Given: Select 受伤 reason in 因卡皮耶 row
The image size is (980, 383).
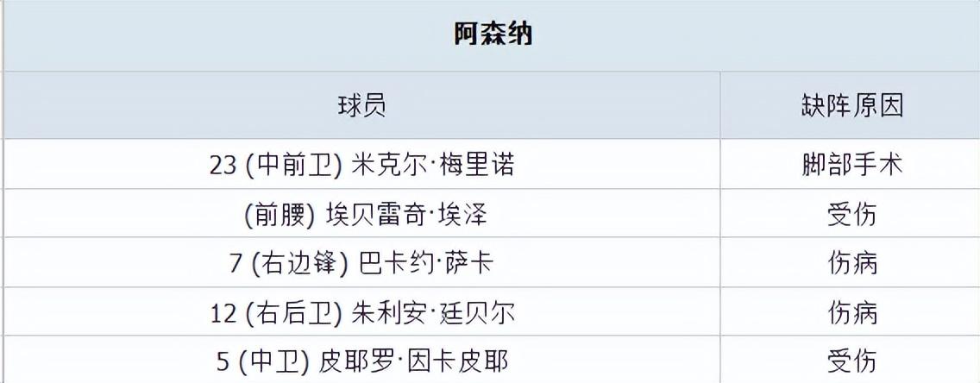Looking at the screenshot, I should pos(851,361).
